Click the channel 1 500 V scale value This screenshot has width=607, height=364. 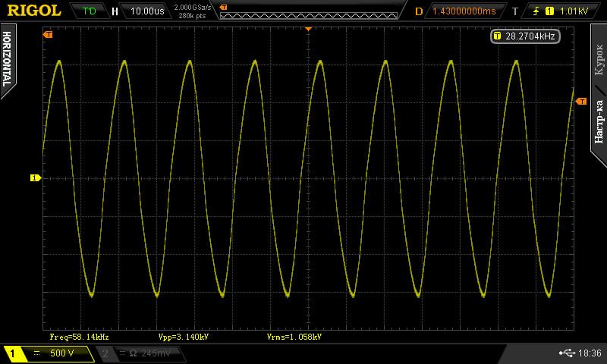61,353
